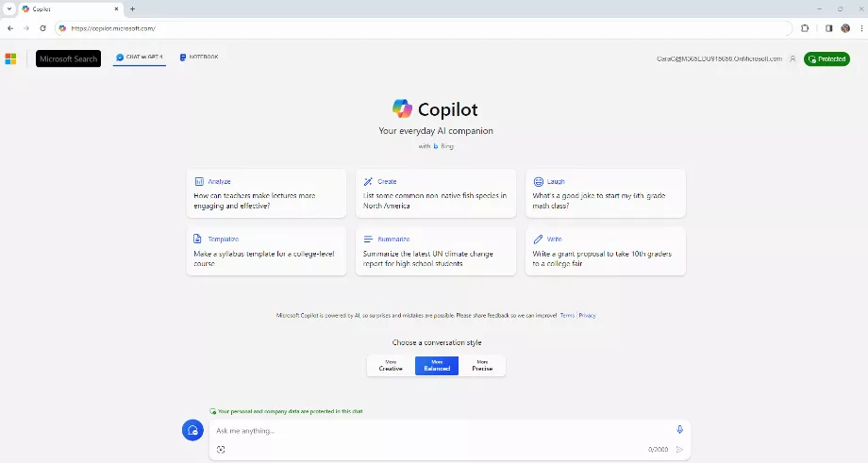Choose More Creative conversation style
The height and width of the screenshot is (463, 868).
pyautogui.click(x=391, y=366)
